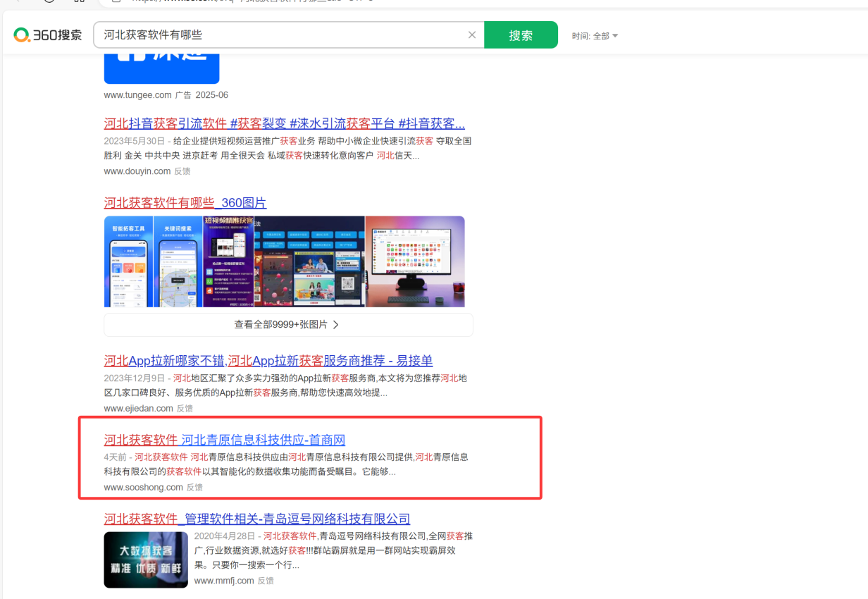Click www.douyin.com source text

137,171
